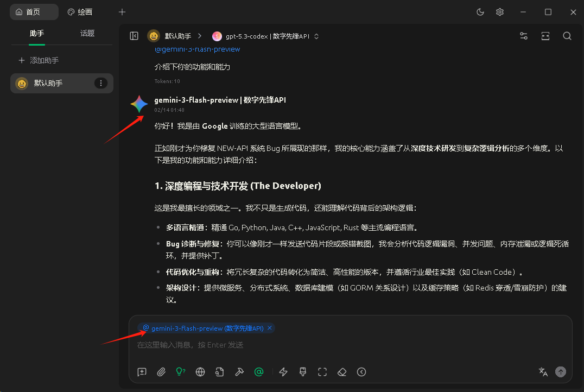Click the translate icon in input bar
584x392 pixels.
(x=543, y=372)
